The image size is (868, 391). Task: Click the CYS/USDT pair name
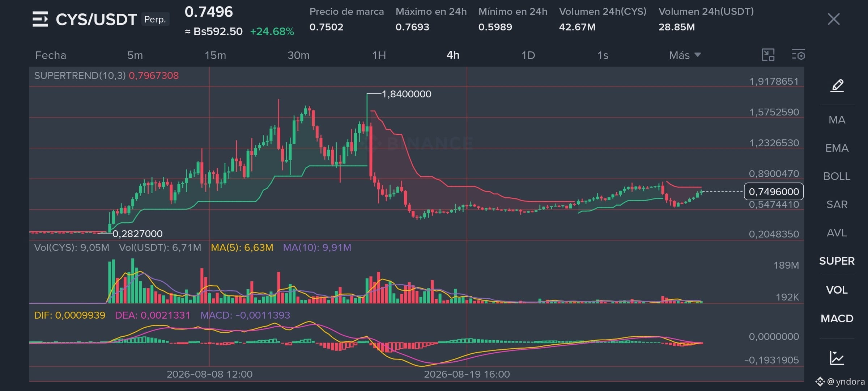click(96, 20)
